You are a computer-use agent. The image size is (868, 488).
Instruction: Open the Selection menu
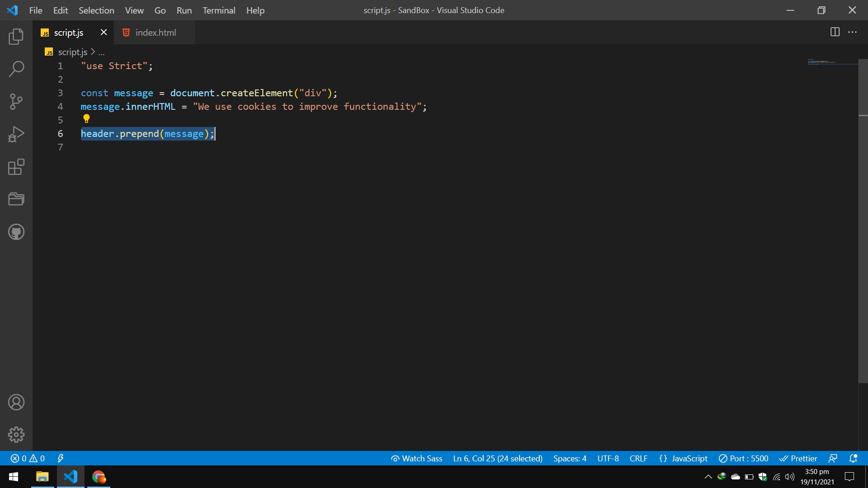[x=96, y=10]
